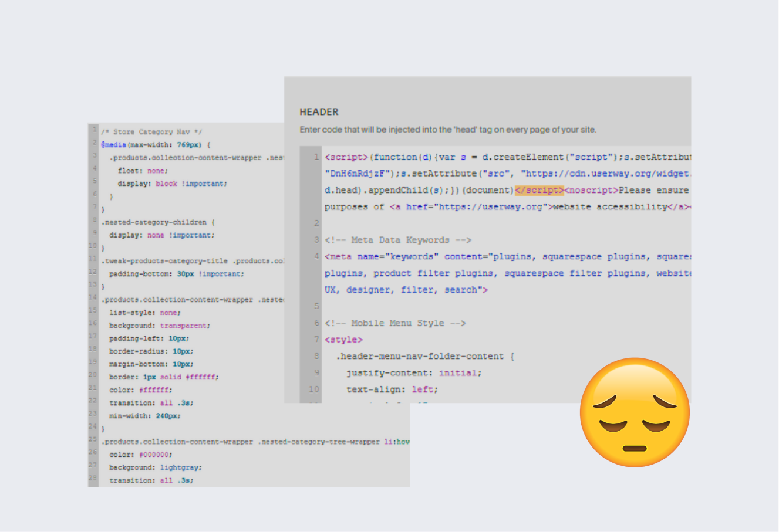Image resolution: width=779 pixels, height=532 pixels.
Task: Click the 'UX, designer, filter, search">' line
Action: 406,290
